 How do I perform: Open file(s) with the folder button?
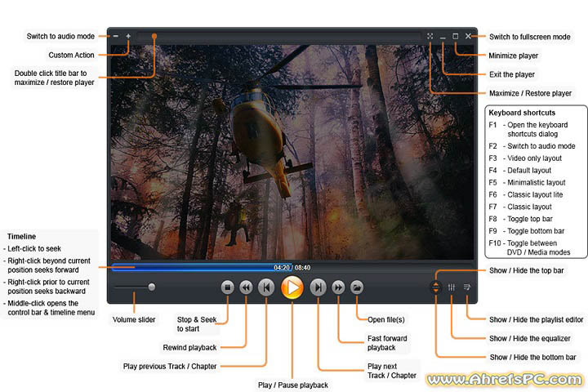click(x=357, y=287)
